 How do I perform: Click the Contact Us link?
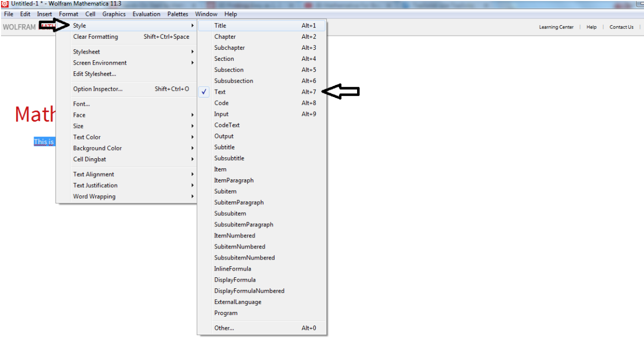pos(621,27)
